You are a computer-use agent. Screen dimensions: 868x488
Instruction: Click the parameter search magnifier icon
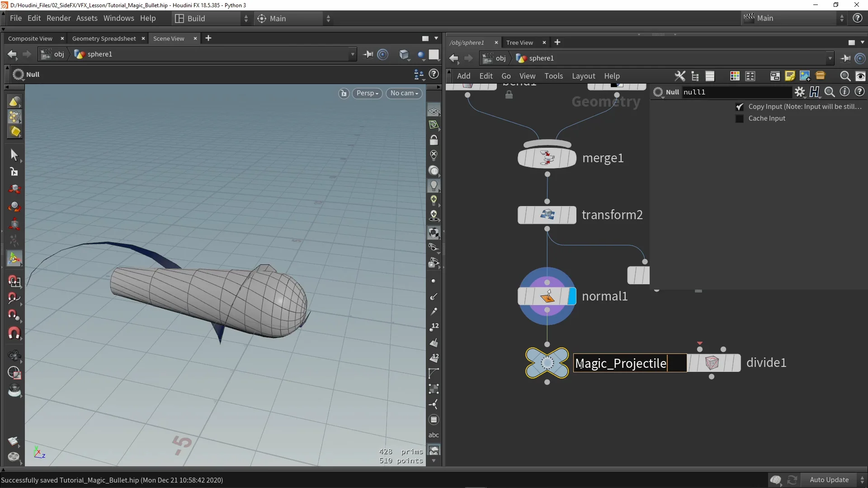pyautogui.click(x=830, y=92)
